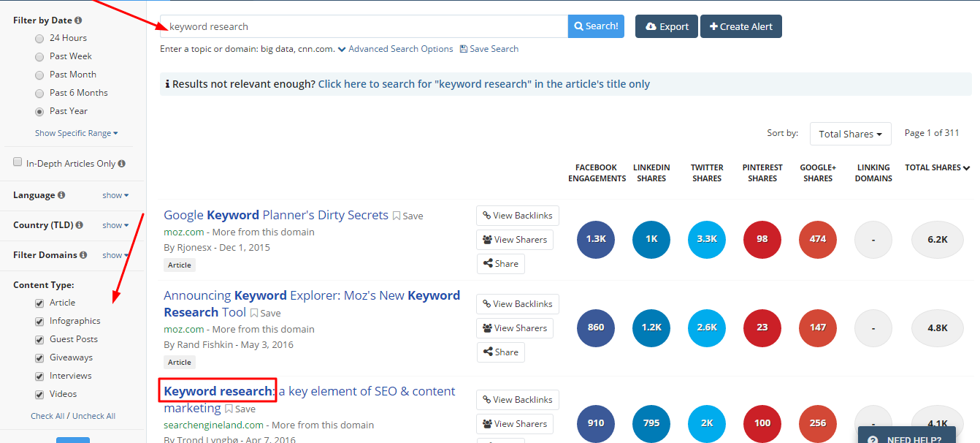Screen dimensions: 980x443
Task: Click the Google+ Shares column header
Action: pyautogui.click(x=818, y=173)
